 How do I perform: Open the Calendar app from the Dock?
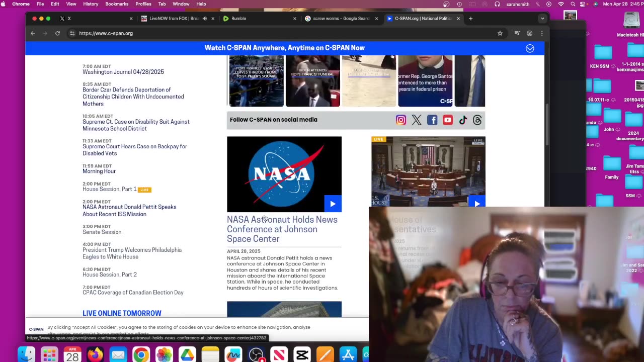[x=72, y=355]
